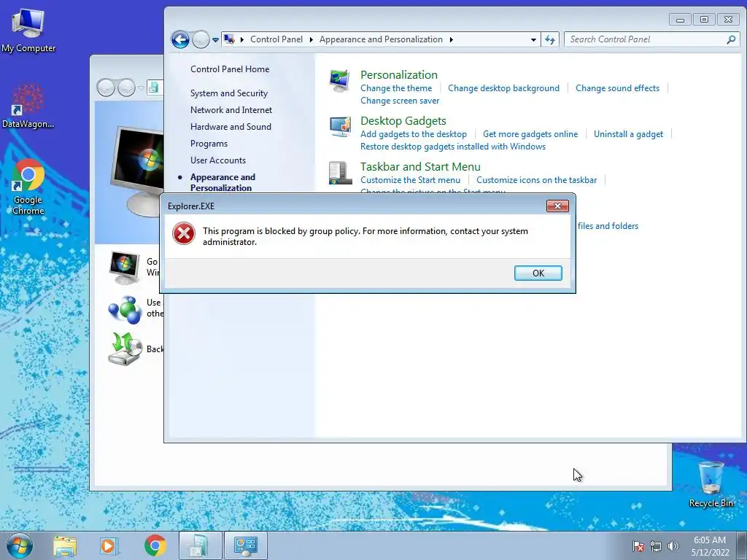Screen dimensions: 747x560
Task: Open DataWagon desktop shortcut
Action: 28,106
